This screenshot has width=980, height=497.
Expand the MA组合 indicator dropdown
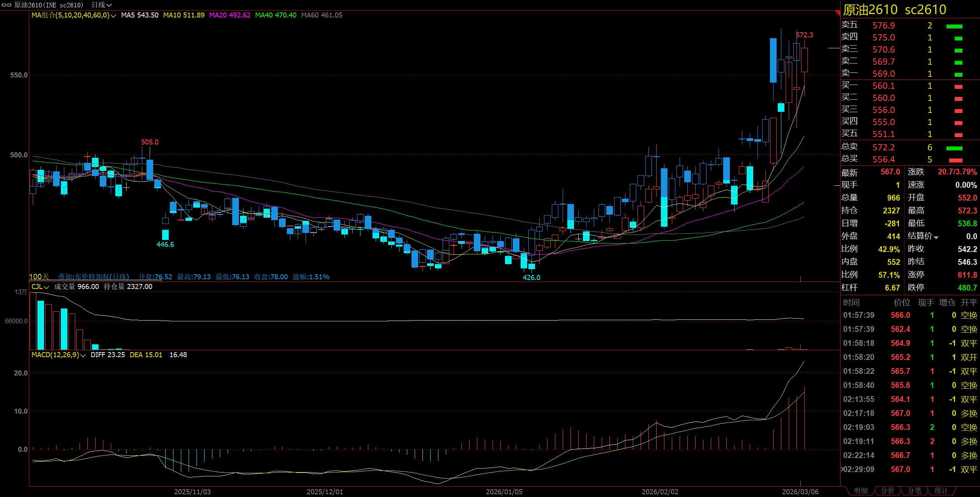click(x=113, y=16)
